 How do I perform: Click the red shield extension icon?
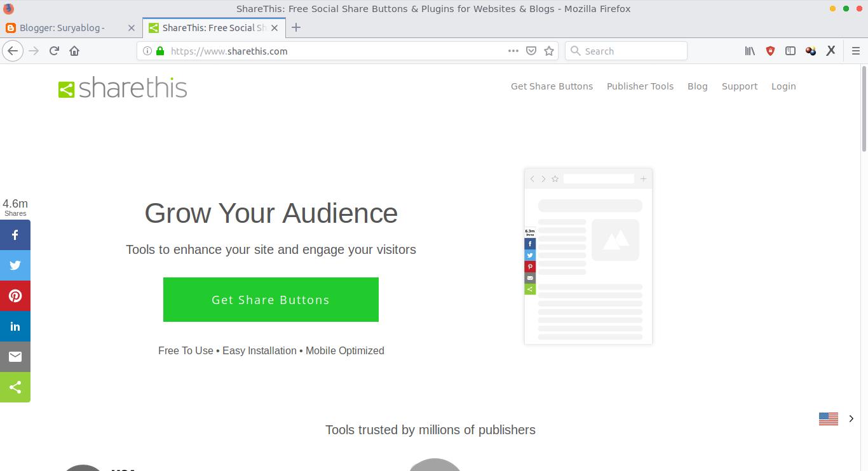pyautogui.click(x=770, y=51)
